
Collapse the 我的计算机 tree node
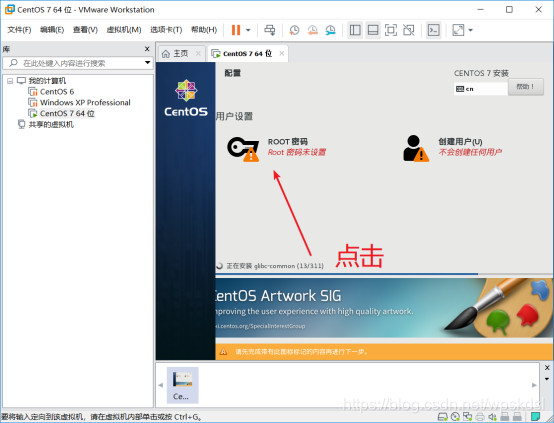click(10, 81)
